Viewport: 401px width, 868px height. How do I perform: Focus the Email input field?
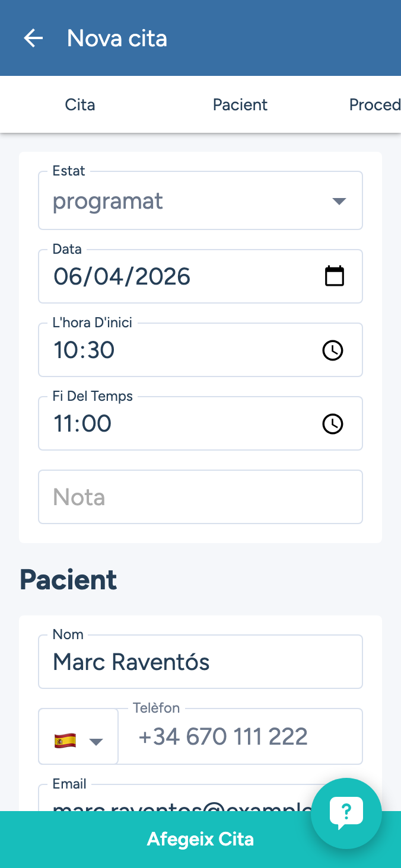tap(178, 802)
